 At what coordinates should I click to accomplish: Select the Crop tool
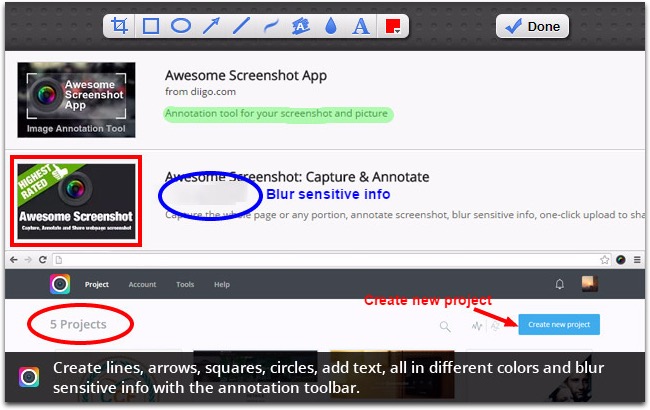[119, 26]
